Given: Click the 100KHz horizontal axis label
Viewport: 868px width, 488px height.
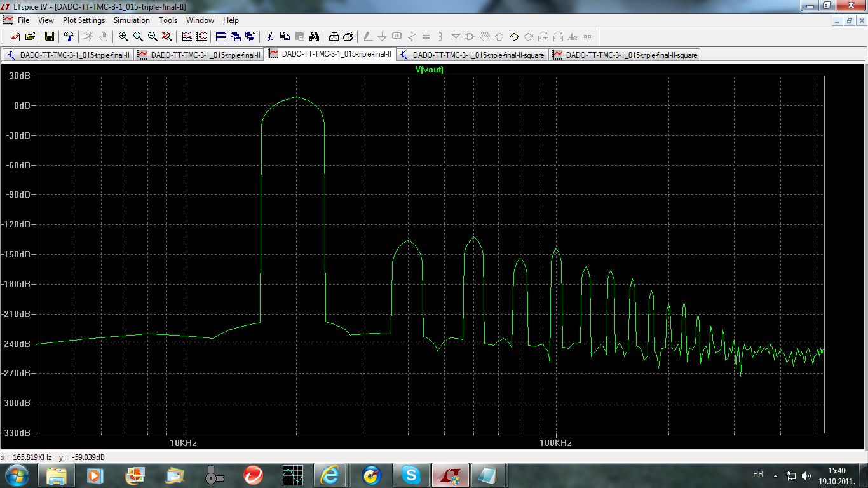Looking at the screenshot, I should tap(556, 443).
